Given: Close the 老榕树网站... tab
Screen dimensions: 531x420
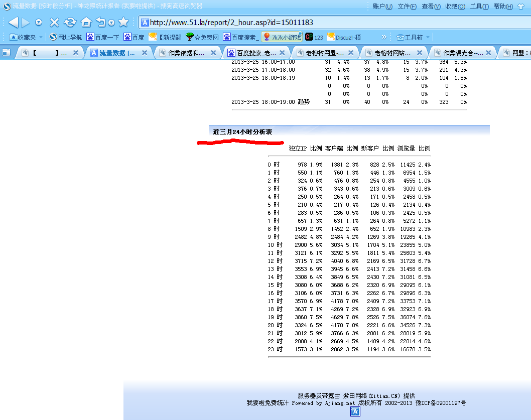Looking at the screenshot, I should pyautogui.click(x=420, y=53).
